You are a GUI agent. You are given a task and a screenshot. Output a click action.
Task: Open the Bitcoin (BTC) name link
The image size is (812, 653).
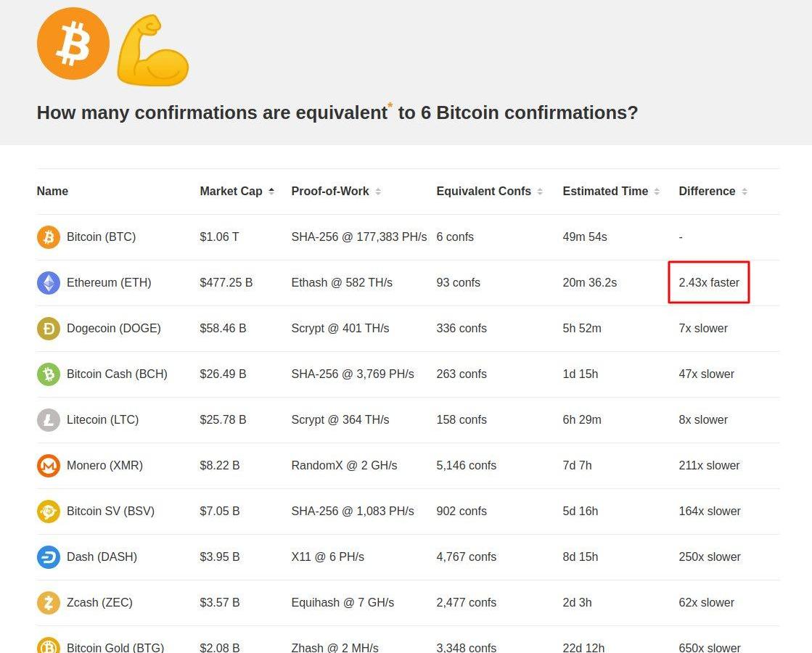(x=101, y=237)
